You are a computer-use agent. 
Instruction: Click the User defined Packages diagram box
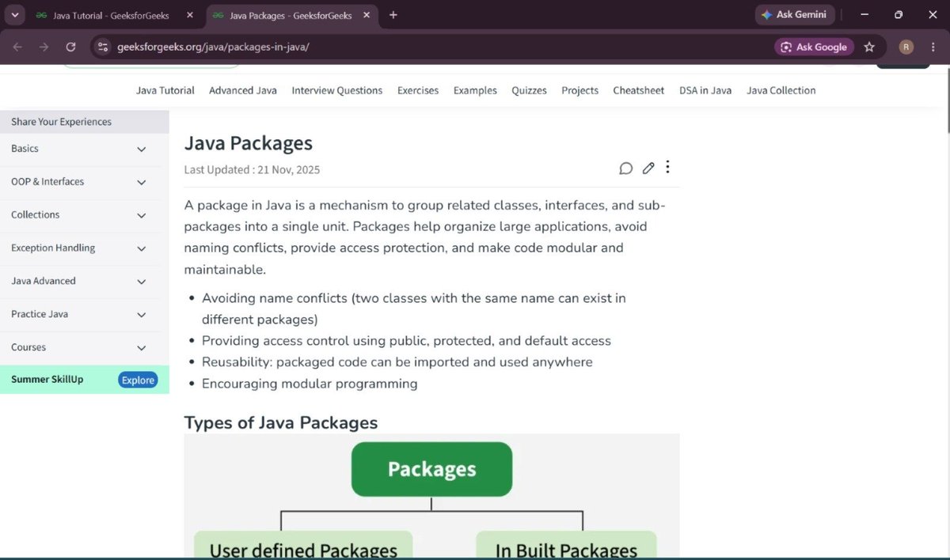coord(303,545)
